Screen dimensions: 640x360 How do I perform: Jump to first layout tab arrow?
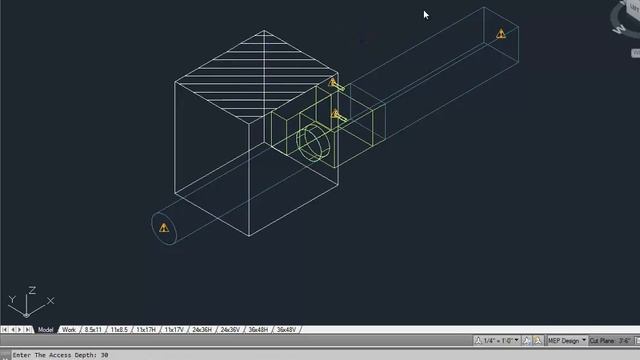click(4, 329)
